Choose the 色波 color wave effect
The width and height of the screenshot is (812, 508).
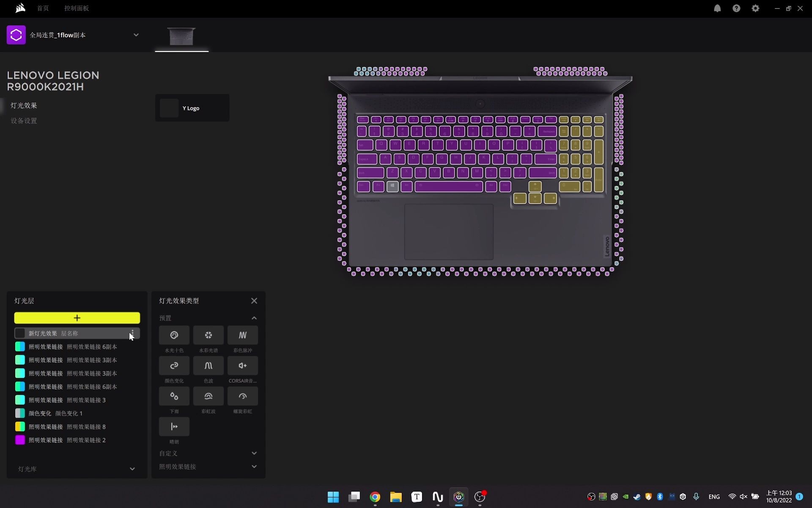click(208, 366)
